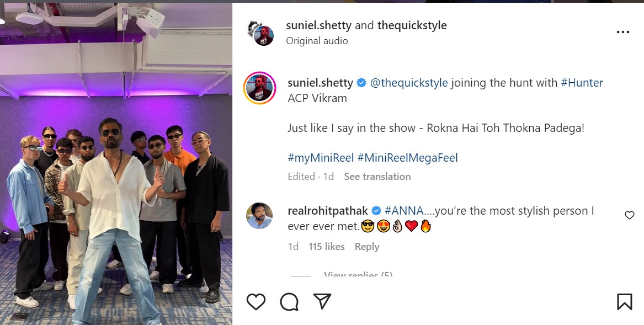Save post with bookmark icon

pyautogui.click(x=624, y=301)
